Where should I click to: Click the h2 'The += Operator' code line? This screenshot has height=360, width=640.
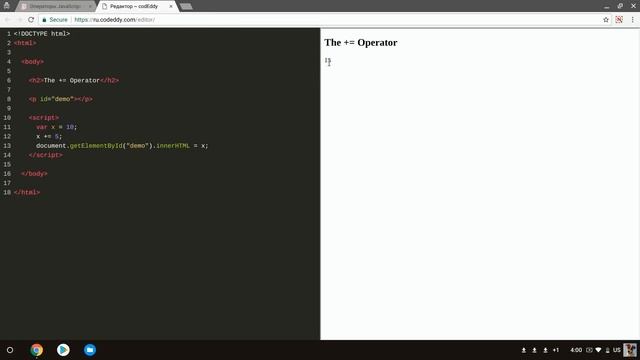point(74,80)
